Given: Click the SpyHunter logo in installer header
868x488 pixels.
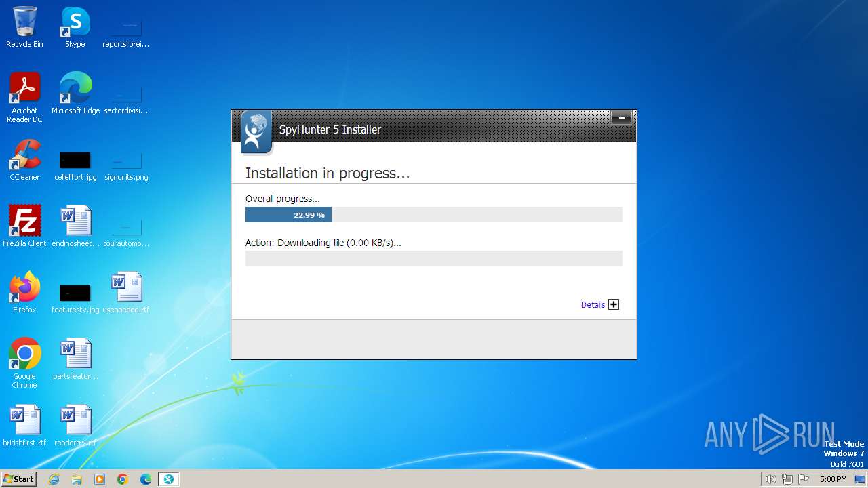Looking at the screenshot, I should [256, 132].
